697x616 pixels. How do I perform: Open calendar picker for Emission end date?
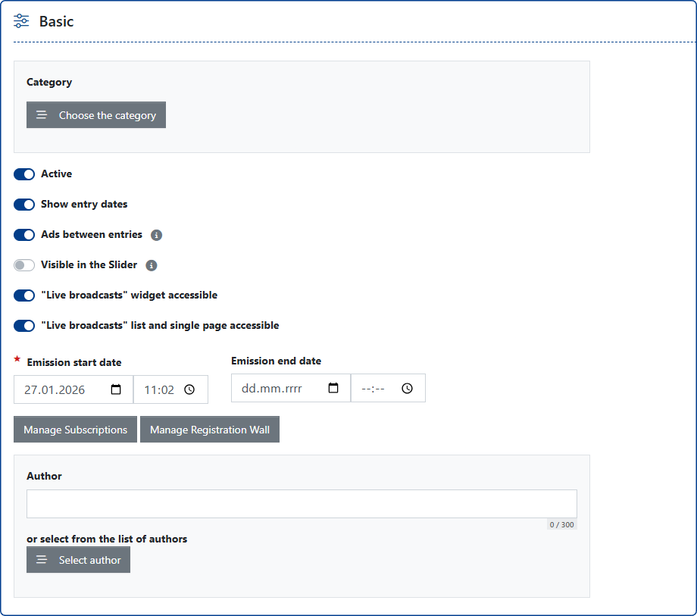click(x=333, y=388)
